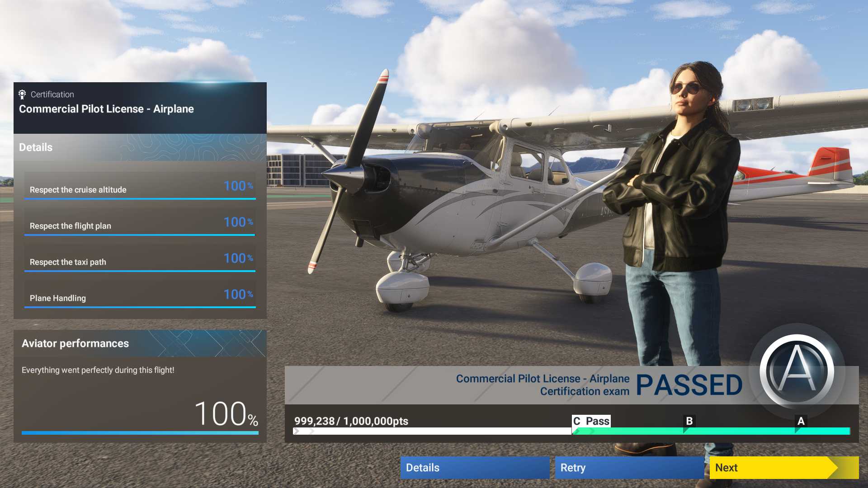Select the 'B' grade marker on score bar

coord(688,421)
